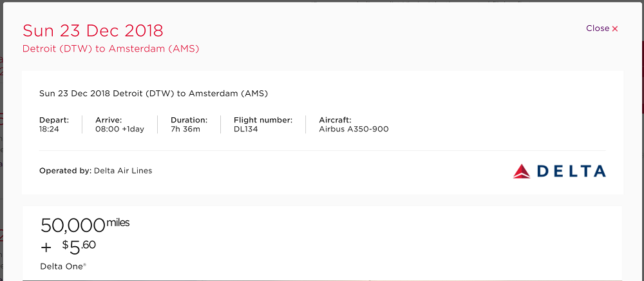Click the Operated by Delta Air Lines text
This screenshot has height=281, width=644.
click(96, 171)
